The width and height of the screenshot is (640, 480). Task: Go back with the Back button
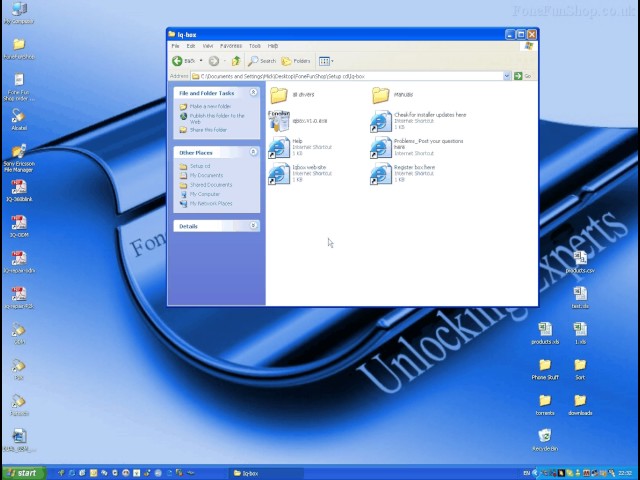point(183,61)
